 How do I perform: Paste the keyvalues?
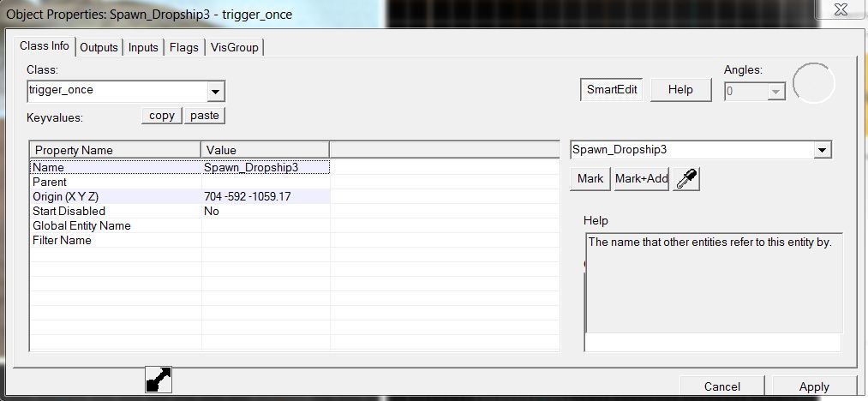coord(205,116)
